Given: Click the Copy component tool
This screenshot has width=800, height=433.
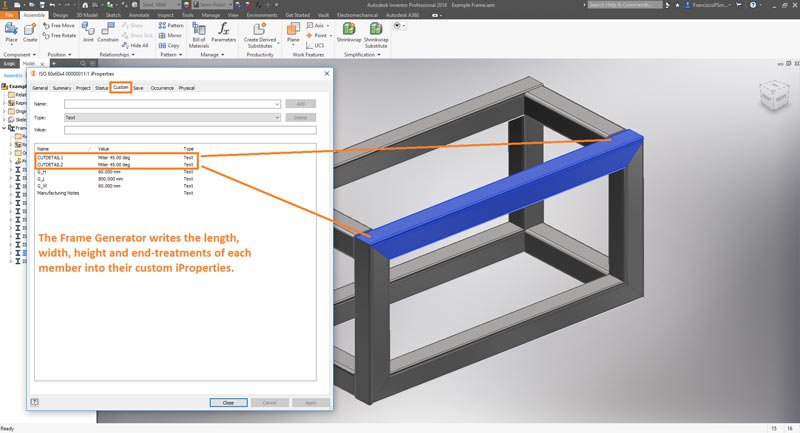Looking at the screenshot, I should pos(169,45).
